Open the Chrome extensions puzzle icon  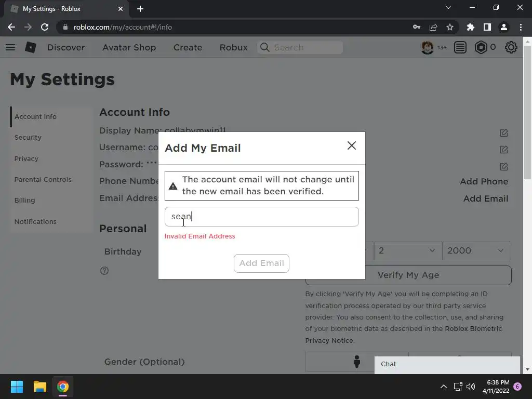pyautogui.click(x=471, y=27)
